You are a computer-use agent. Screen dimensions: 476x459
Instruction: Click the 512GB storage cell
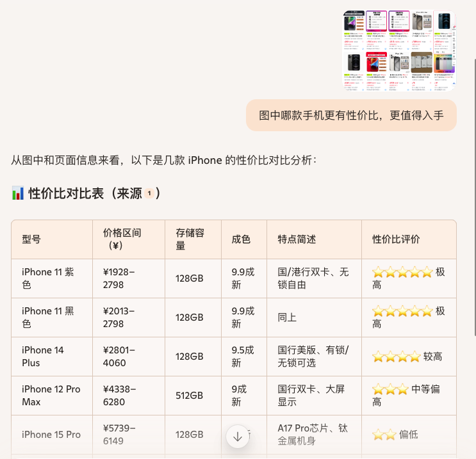coord(193,396)
